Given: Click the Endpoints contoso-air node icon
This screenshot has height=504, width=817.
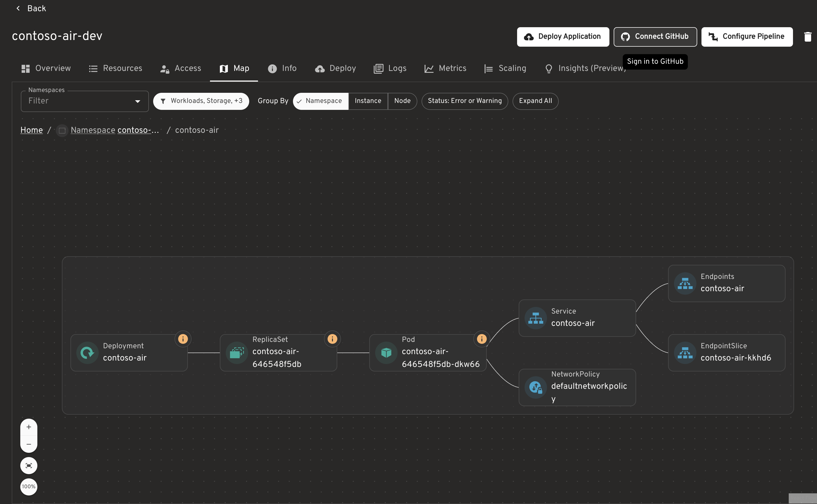Looking at the screenshot, I should click(x=685, y=283).
